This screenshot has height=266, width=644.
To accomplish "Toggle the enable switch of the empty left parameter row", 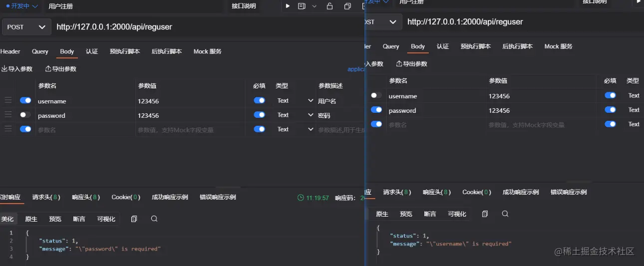I will (x=25, y=129).
